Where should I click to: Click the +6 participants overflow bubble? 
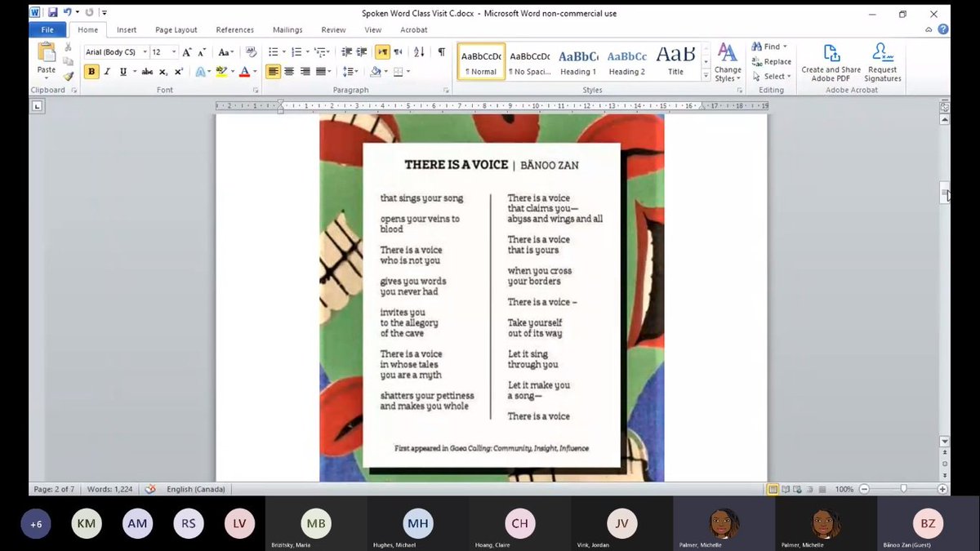click(36, 524)
